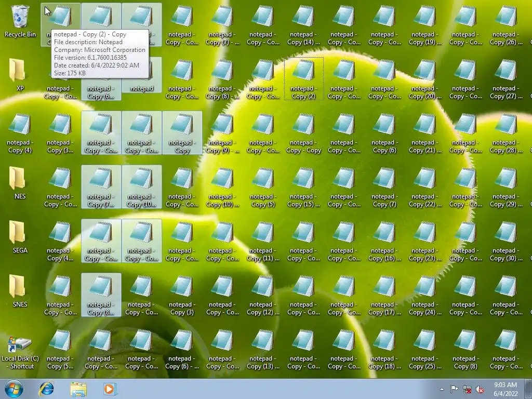Click the highlighted icon labeled just 'notepad'
This screenshot has width=532, height=399.
pyautogui.click(x=142, y=75)
